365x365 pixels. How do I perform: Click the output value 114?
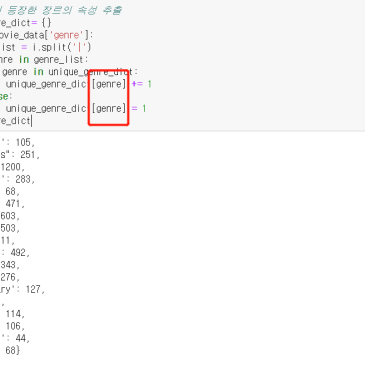point(13,314)
